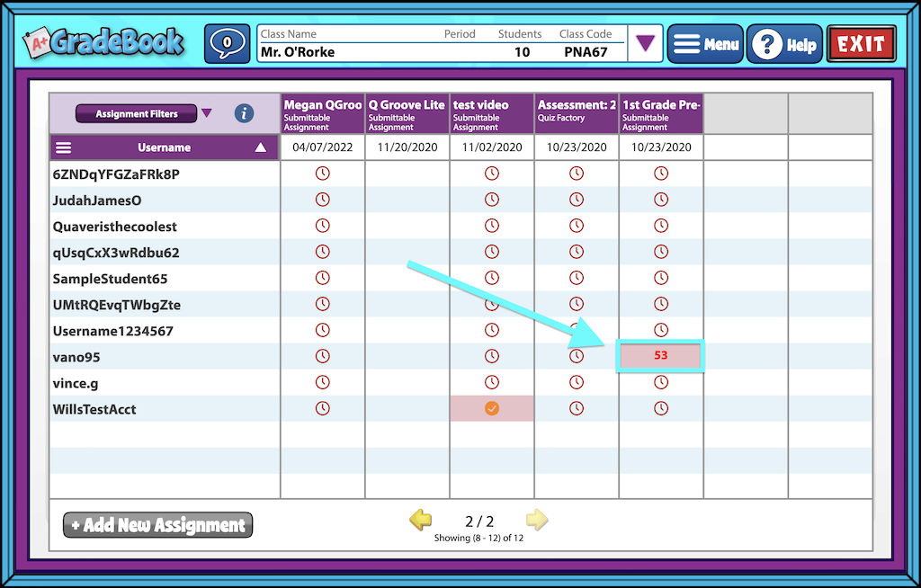This screenshot has width=921, height=588.
Task: Click the EXIT button
Action: coord(861,43)
